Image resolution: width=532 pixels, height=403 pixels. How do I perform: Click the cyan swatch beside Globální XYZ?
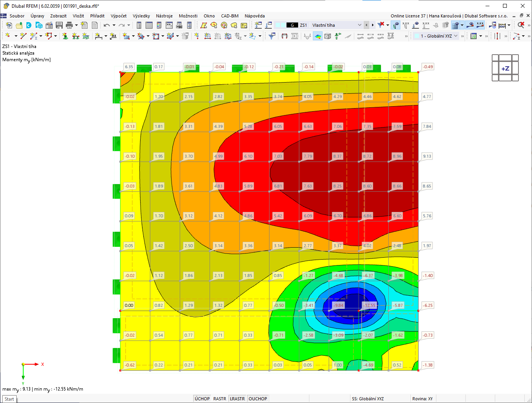point(416,36)
